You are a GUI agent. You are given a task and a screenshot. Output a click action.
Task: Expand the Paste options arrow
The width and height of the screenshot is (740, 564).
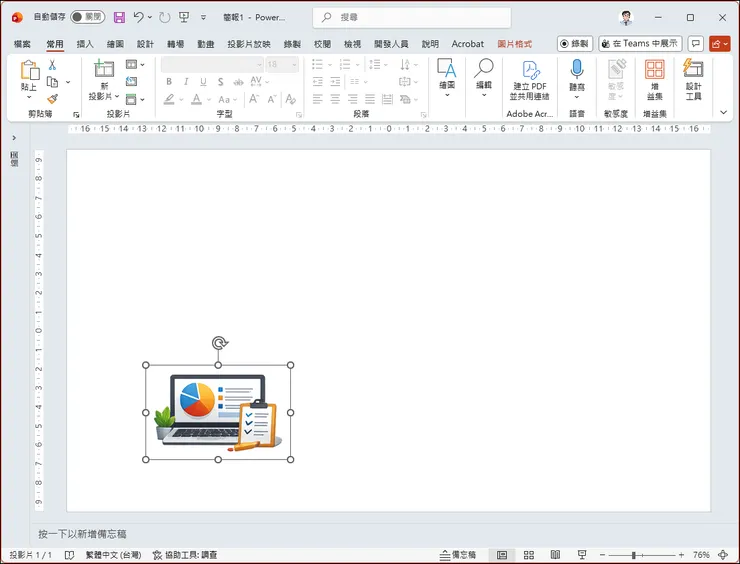coord(29,97)
